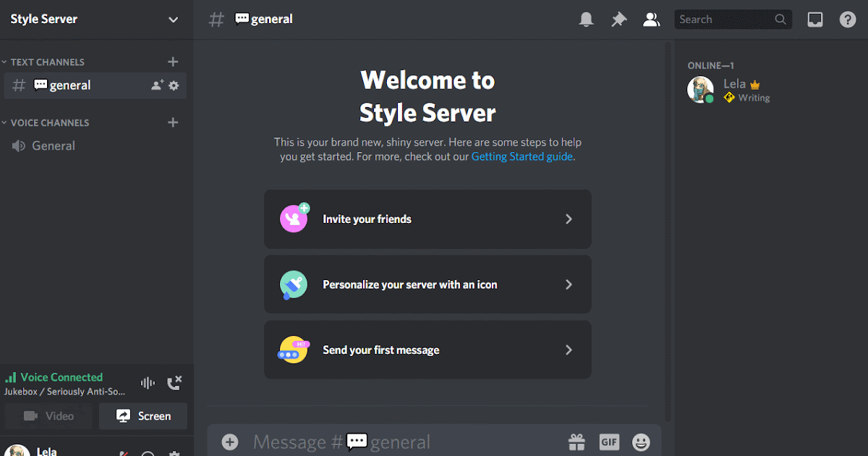868x456 pixels.
Task: Click the chat area vertical scrollbar
Action: click(x=668, y=232)
